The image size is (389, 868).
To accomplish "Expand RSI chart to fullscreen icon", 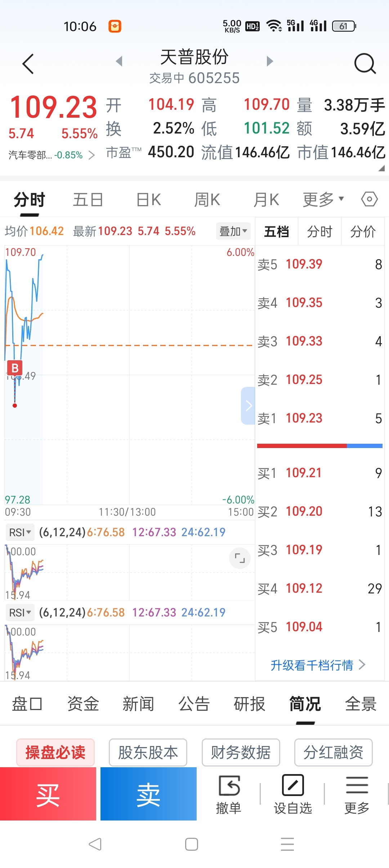I will coord(240,558).
